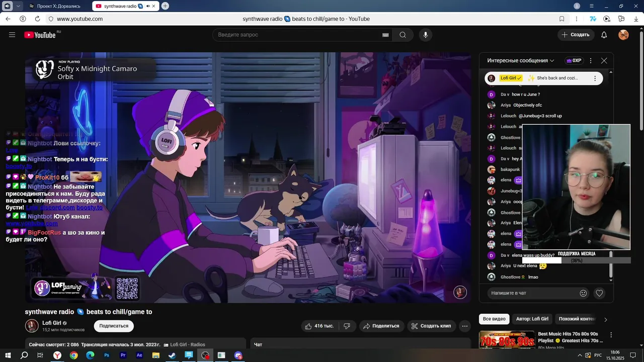Open the emoji picker in chat
Screen dimensions: 644x362
click(584, 293)
